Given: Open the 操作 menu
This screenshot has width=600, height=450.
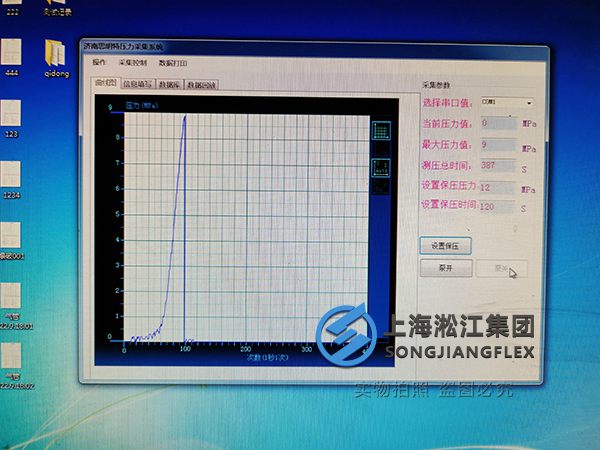Looking at the screenshot, I should coord(99,62).
